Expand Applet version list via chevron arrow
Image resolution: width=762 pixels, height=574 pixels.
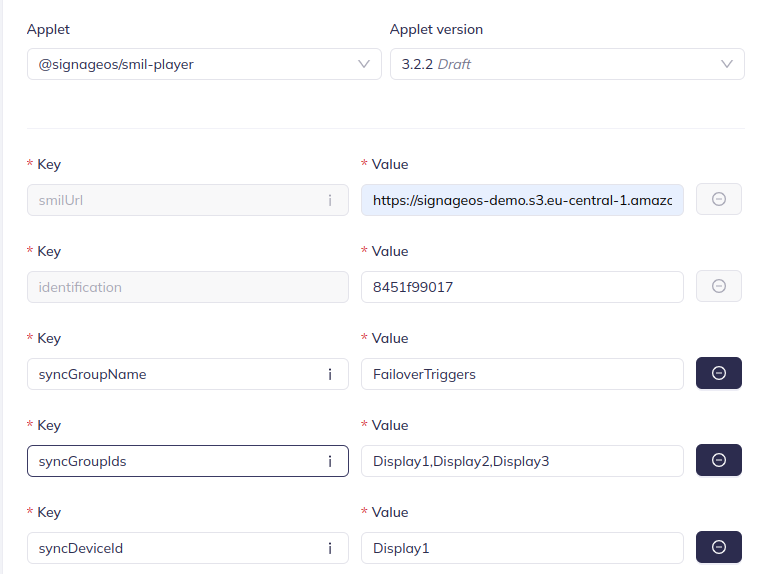coord(727,64)
